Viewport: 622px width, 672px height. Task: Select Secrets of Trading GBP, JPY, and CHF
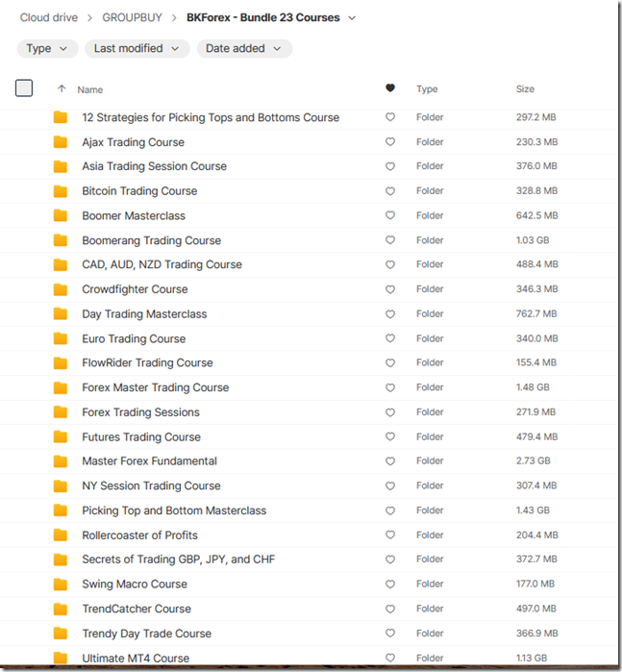click(x=179, y=560)
